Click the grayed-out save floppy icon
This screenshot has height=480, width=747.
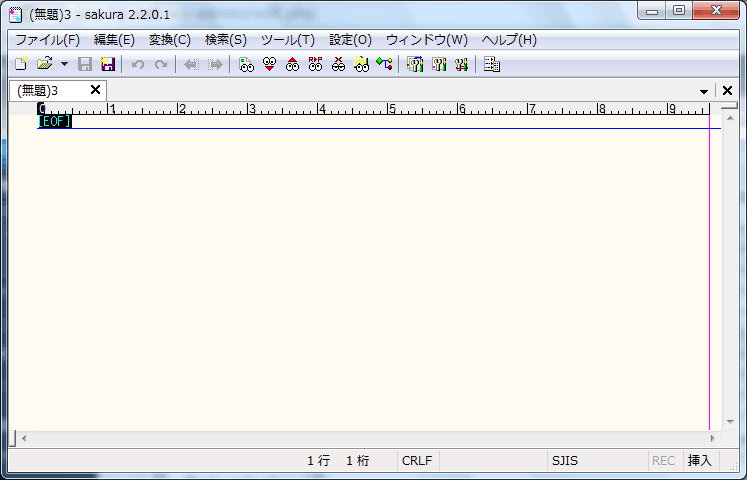coord(85,64)
